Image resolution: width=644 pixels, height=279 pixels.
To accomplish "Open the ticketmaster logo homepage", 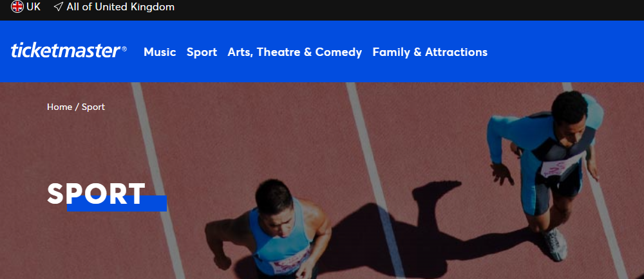I will tap(66, 51).
